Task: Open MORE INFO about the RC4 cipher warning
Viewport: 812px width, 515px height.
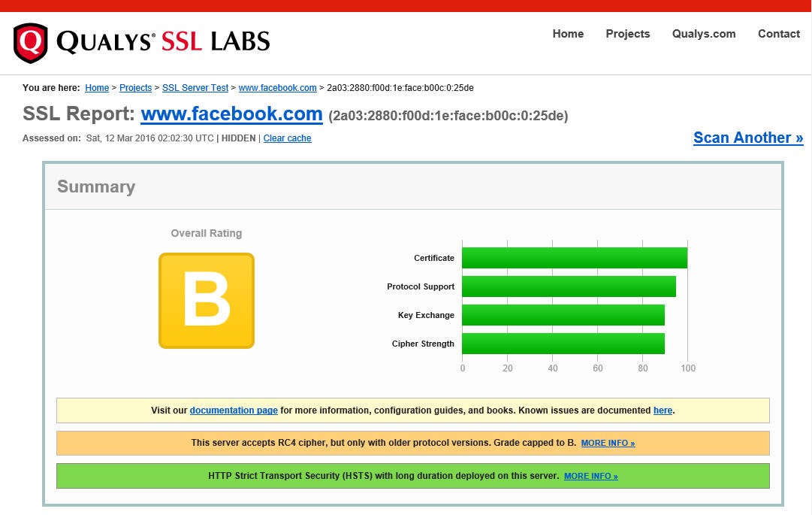Action: pyautogui.click(x=607, y=443)
